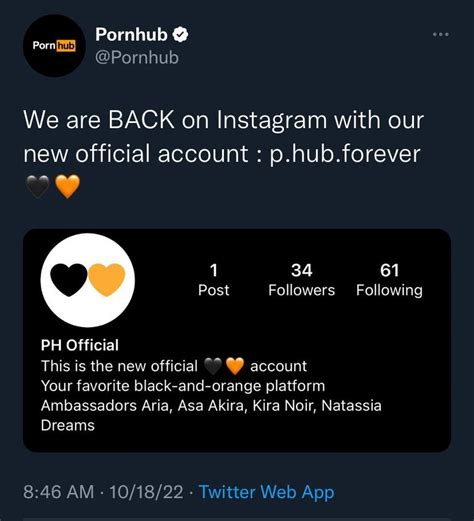Open the @Pornhub handle
Viewport: 474px width, 521px height.
[x=137, y=58]
